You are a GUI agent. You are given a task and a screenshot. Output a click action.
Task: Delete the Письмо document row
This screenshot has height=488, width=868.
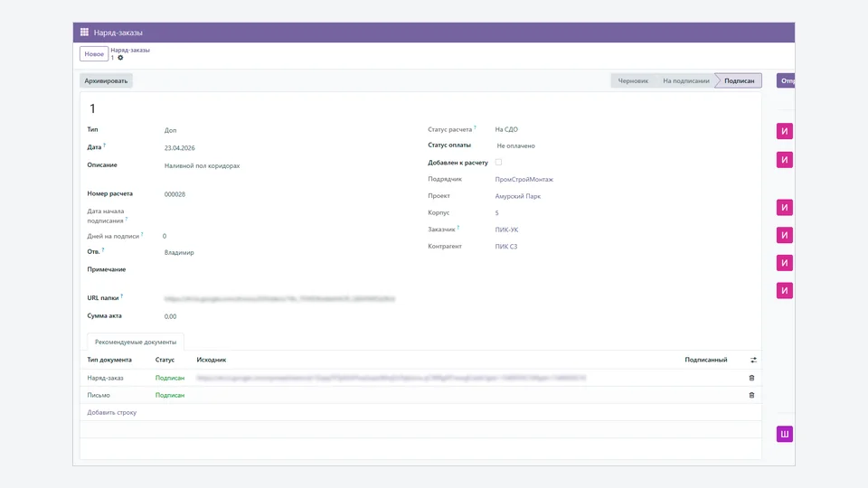pos(751,395)
